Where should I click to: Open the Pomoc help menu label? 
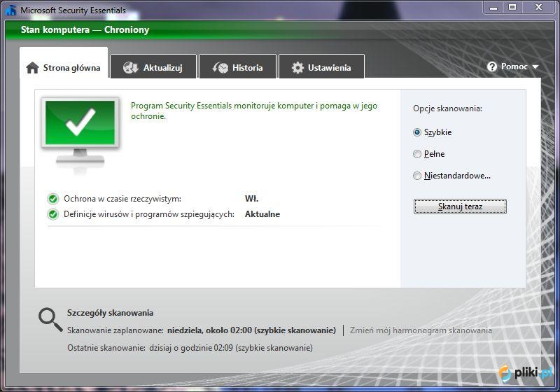click(x=514, y=66)
